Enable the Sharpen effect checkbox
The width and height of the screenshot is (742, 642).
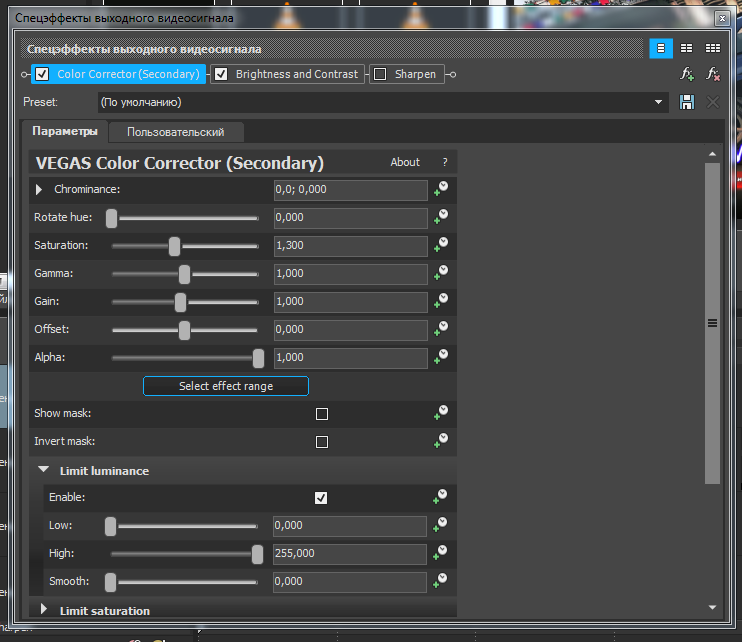[x=380, y=74]
